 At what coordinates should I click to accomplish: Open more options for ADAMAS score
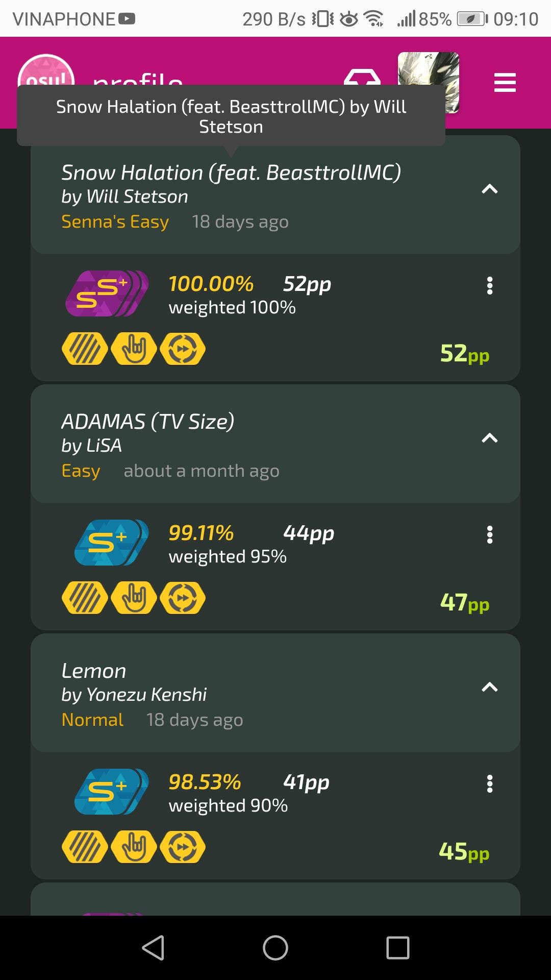(x=490, y=535)
